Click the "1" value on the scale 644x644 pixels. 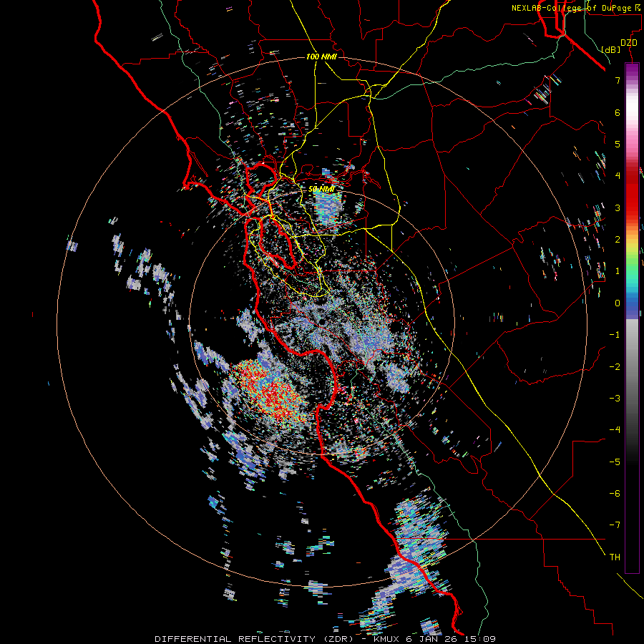(x=618, y=271)
